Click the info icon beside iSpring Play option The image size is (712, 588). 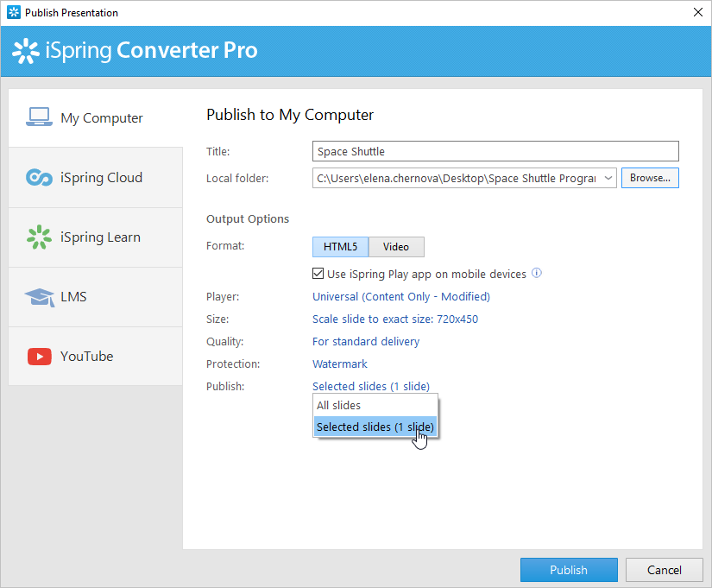point(536,273)
